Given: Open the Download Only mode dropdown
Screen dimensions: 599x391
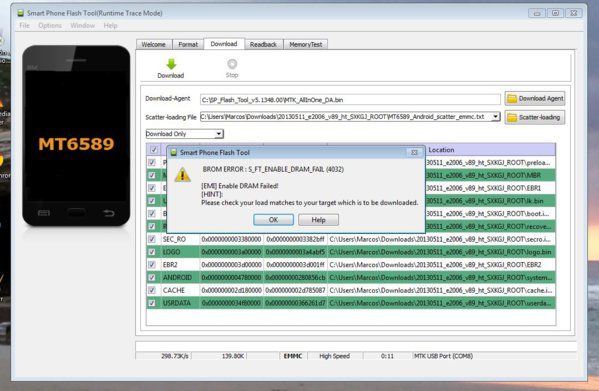Looking at the screenshot, I should [219, 134].
